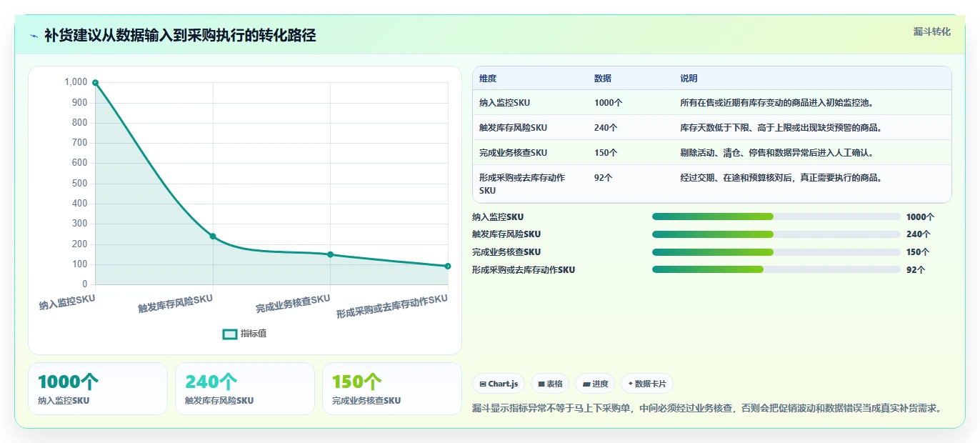Click the 完成业务核查SKU progress bar
Image resolution: width=980 pixels, height=443 pixels.
point(776,252)
